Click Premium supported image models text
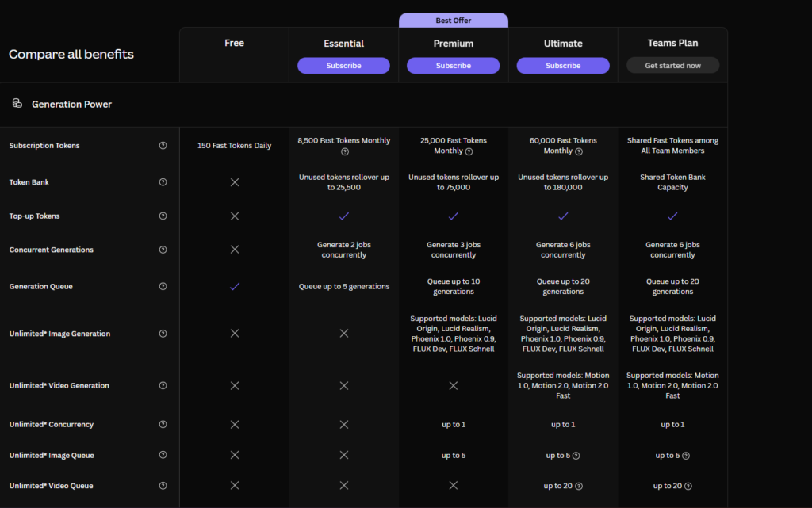This screenshot has height=508, width=812. [453, 334]
